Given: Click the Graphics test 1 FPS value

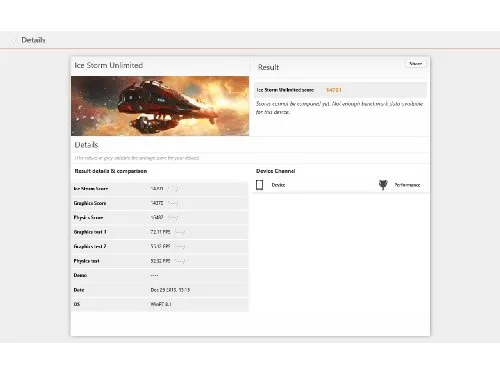Looking at the screenshot, I should 160,232.
